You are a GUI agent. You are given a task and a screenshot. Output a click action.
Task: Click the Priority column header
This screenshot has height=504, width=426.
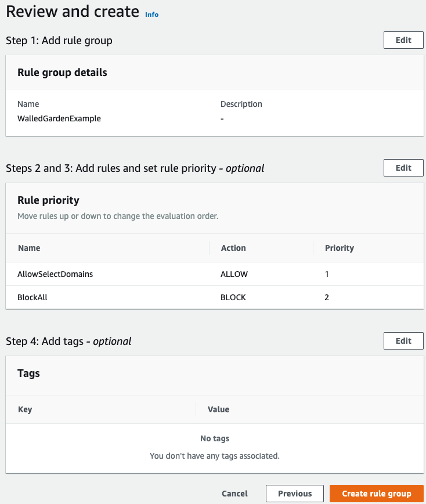coord(340,248)
